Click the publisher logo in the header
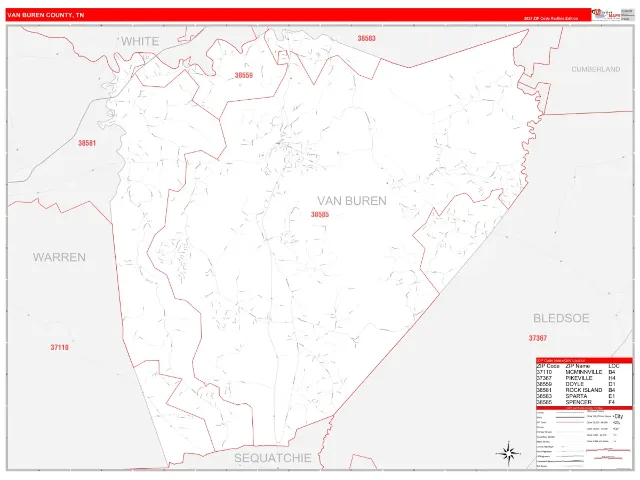The height and width of the screenshot is (480, 640). point(606,14)
